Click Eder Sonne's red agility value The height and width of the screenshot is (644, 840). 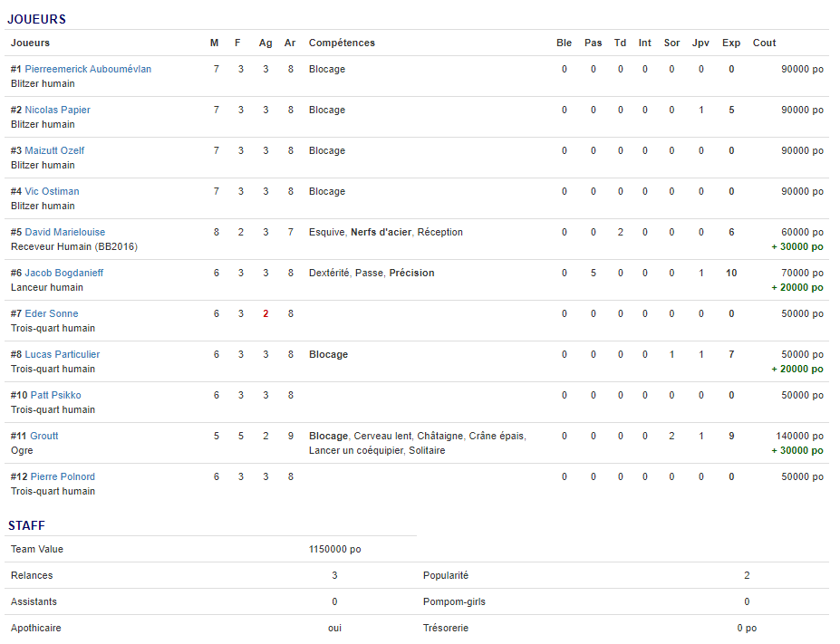266,313
